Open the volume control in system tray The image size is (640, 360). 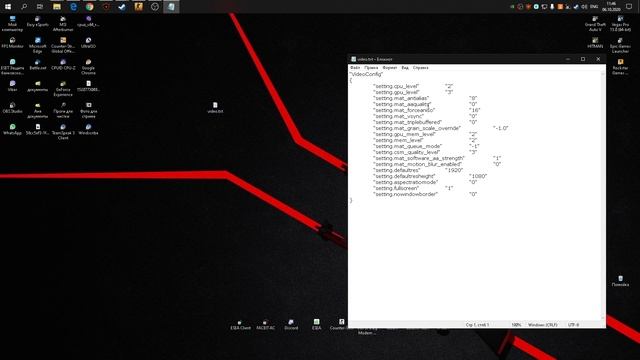click(584, 7)
